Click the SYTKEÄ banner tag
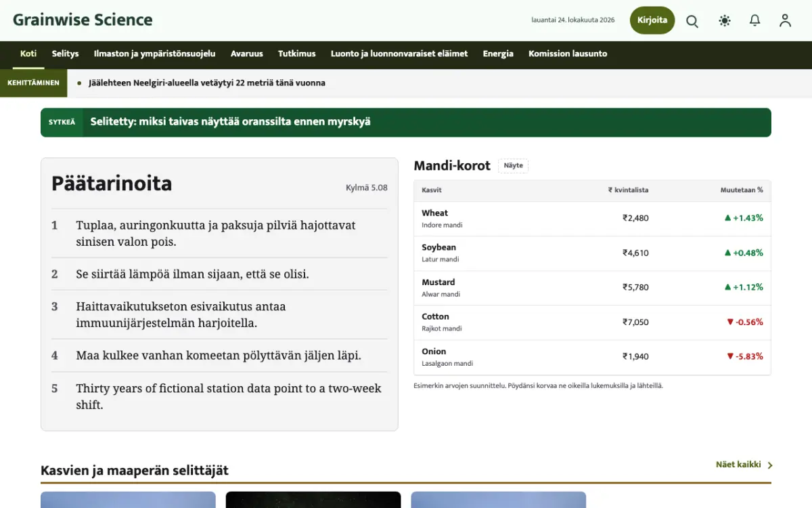Screen dimensions: 812x508 (62, 123)
